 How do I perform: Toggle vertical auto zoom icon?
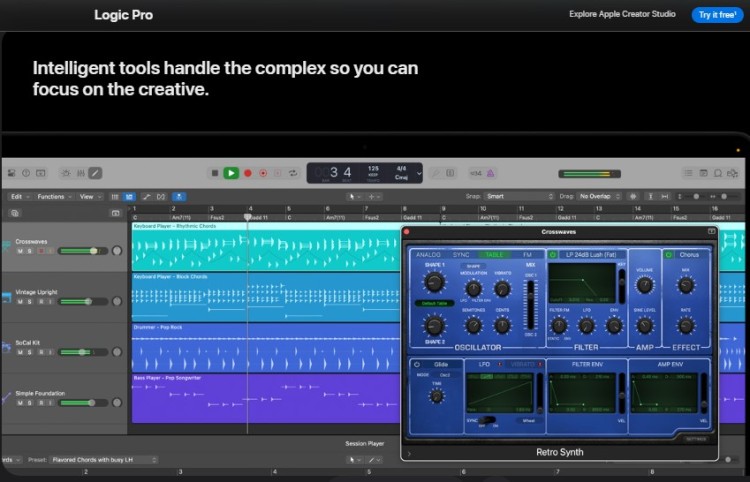point(651,197)
